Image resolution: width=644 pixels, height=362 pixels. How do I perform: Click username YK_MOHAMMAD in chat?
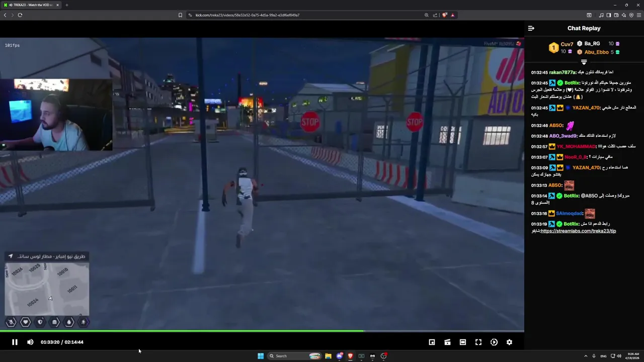pyautogui.click(x=576, y=146)
